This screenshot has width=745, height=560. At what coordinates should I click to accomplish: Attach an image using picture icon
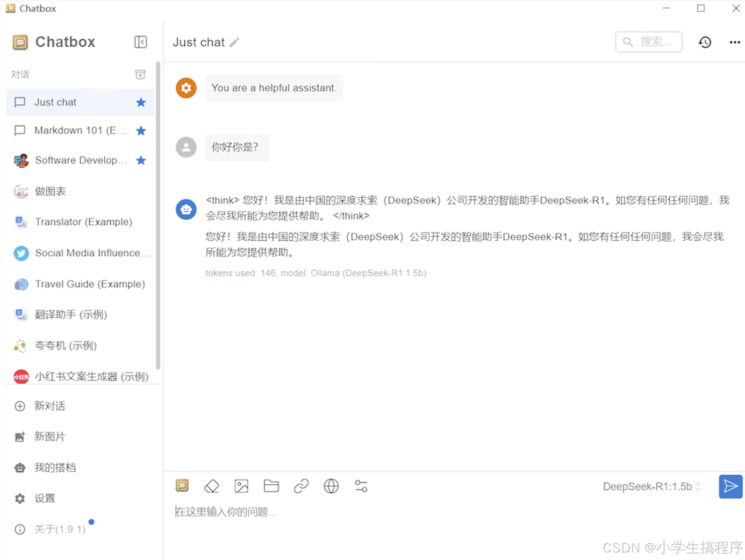click(241, 486)
